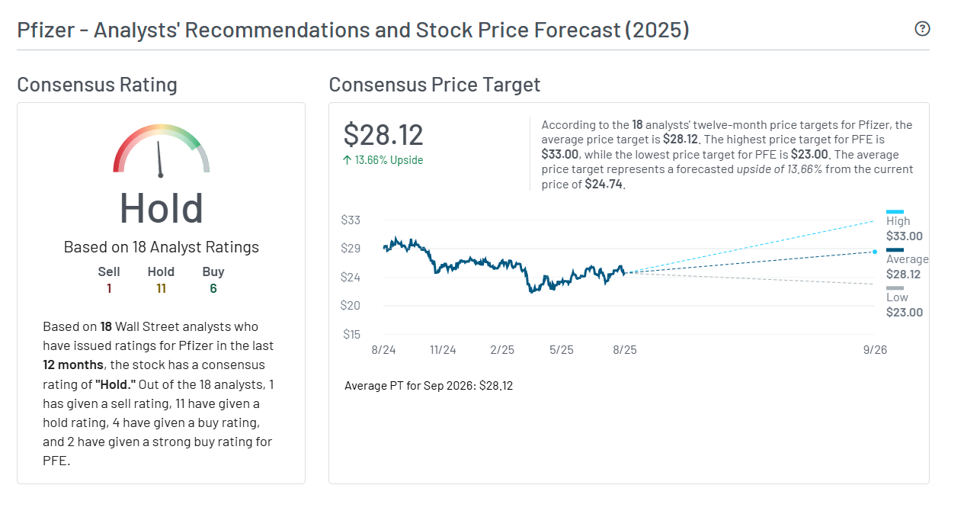Click the $28.12 price target headline

click(383, 135)
